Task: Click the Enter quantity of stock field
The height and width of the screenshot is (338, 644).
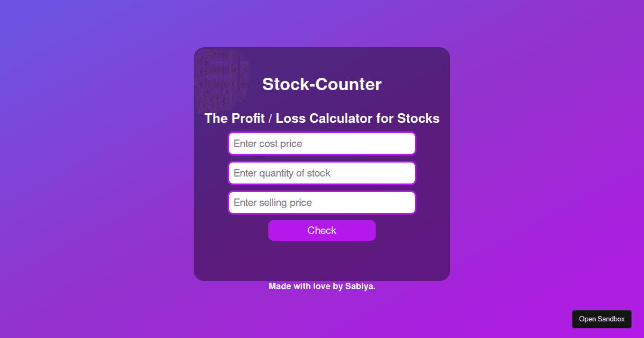Action: 321,173
